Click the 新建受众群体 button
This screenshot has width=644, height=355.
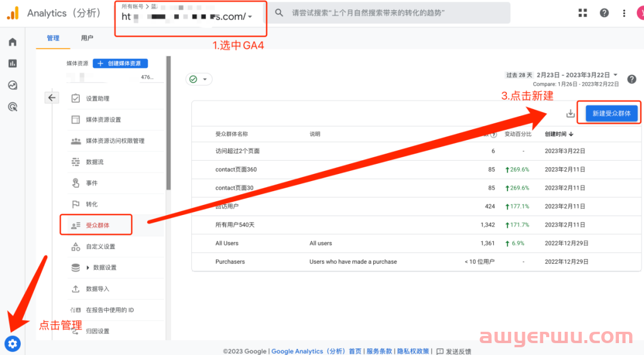pyautogui.click(x=611, y=113)
